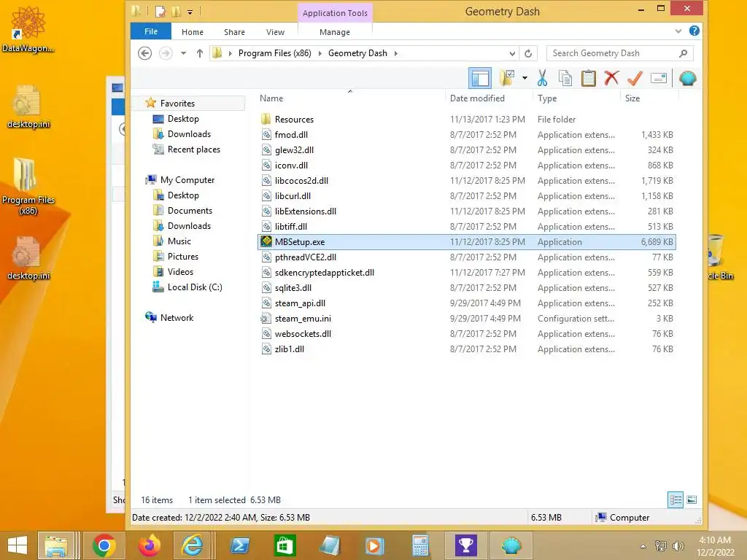The width and height of the screenshot is (747, 560).
Task: Click the Forward navigation arrow
Action: [x=166, y=52]
